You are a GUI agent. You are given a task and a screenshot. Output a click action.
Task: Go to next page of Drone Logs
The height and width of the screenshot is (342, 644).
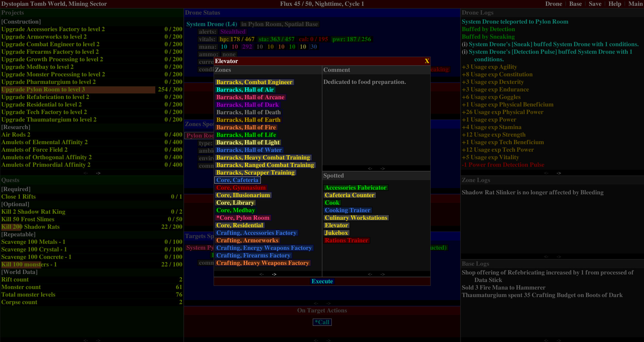559,173
